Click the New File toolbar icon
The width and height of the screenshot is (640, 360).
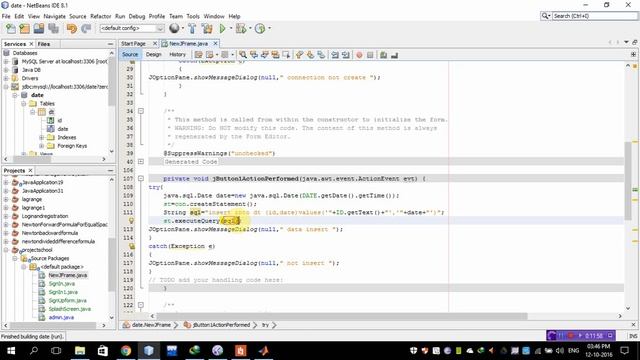pyautogui.click(x=11, y=28)
